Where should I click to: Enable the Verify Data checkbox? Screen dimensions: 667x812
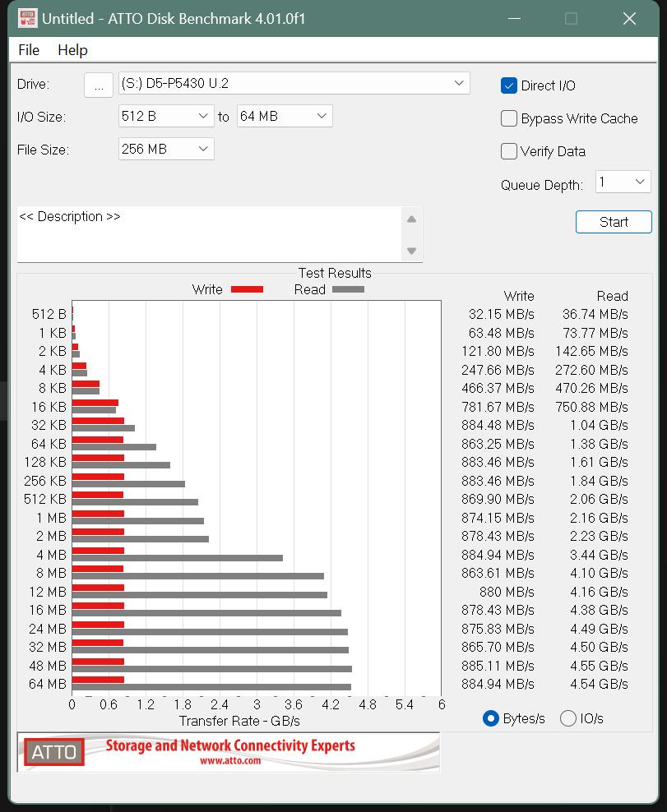pos(509,151)
